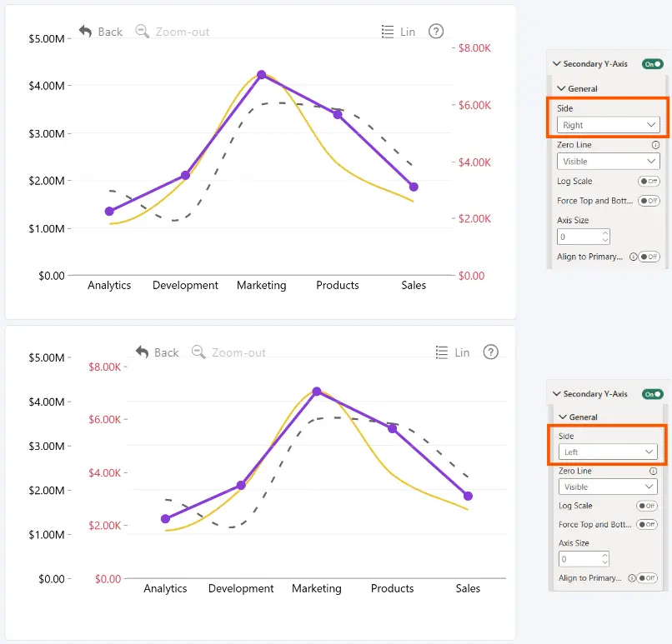Open the help question mark in the upper chart

tap(436, 32)
